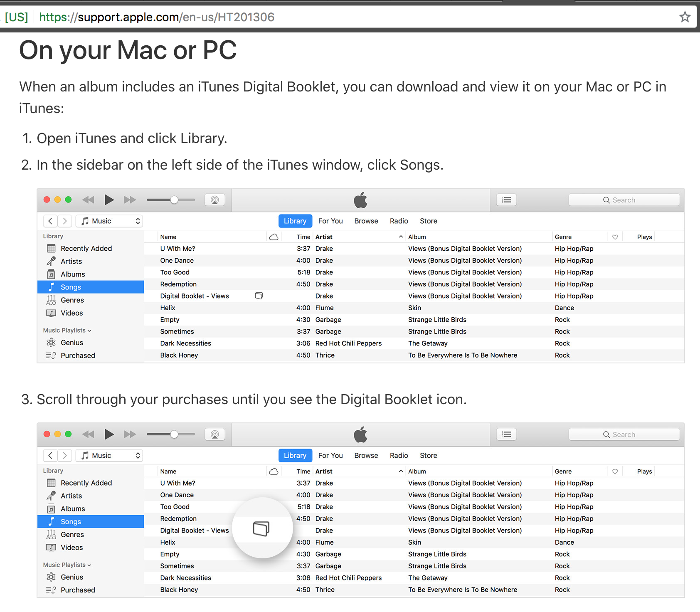The image size is (700, 612).
Task: Click the back chevron in first iTunes screenshot
Action: pos(50,221)
